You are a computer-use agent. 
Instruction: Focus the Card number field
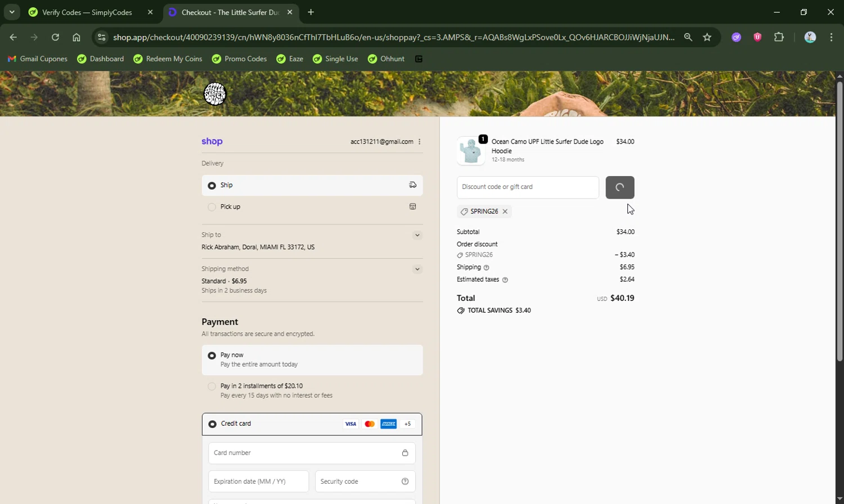point(312,453)
